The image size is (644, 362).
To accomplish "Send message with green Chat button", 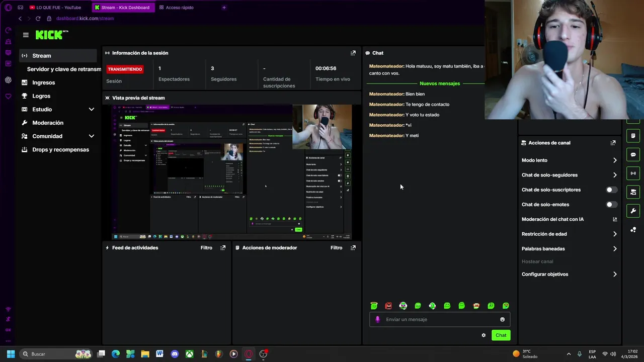I will [501, 335].
